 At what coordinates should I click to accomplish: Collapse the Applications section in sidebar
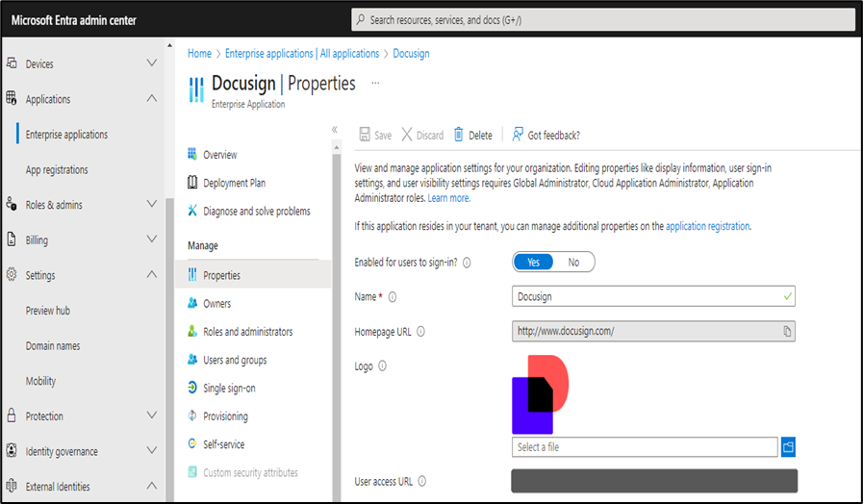tap(151, 99)
